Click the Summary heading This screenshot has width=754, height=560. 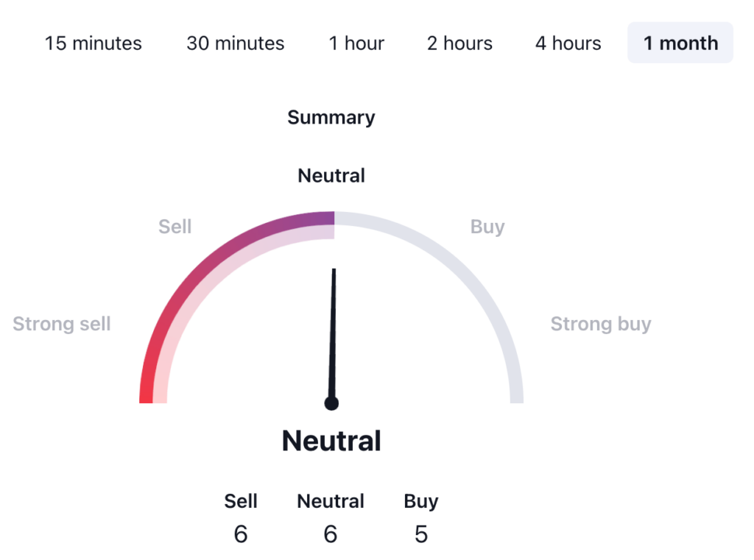point(331,118)
